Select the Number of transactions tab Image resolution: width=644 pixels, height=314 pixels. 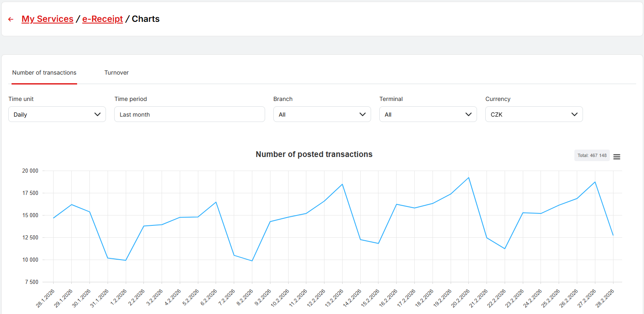44,73
